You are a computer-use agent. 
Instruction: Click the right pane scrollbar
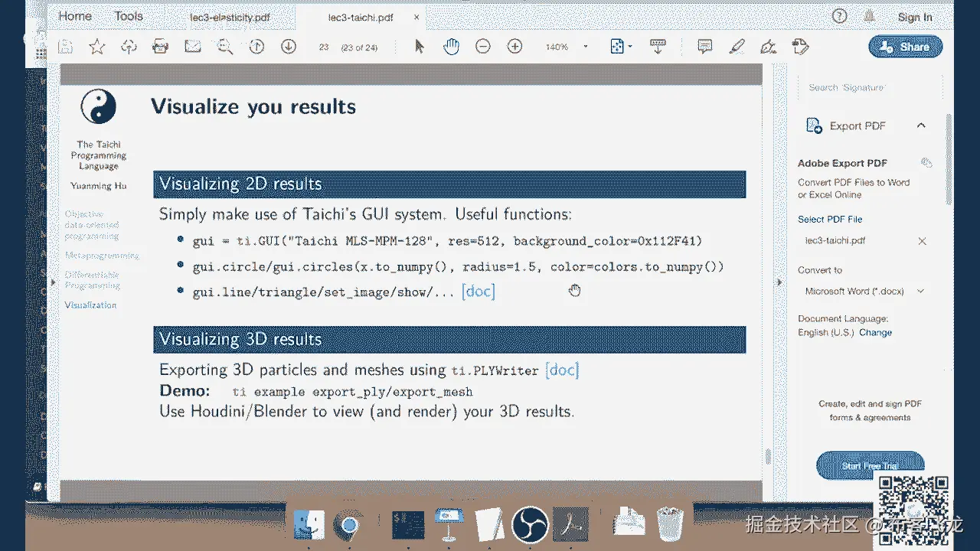pos(949,159)
